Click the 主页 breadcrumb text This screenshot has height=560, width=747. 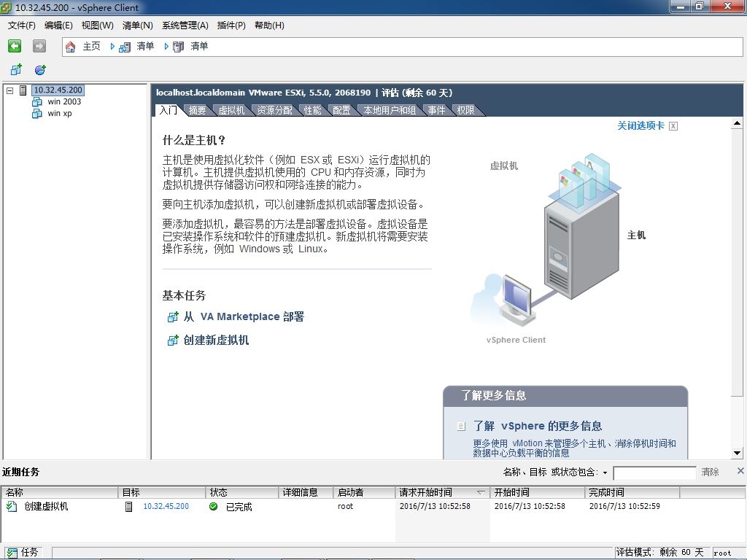(91, 46)
